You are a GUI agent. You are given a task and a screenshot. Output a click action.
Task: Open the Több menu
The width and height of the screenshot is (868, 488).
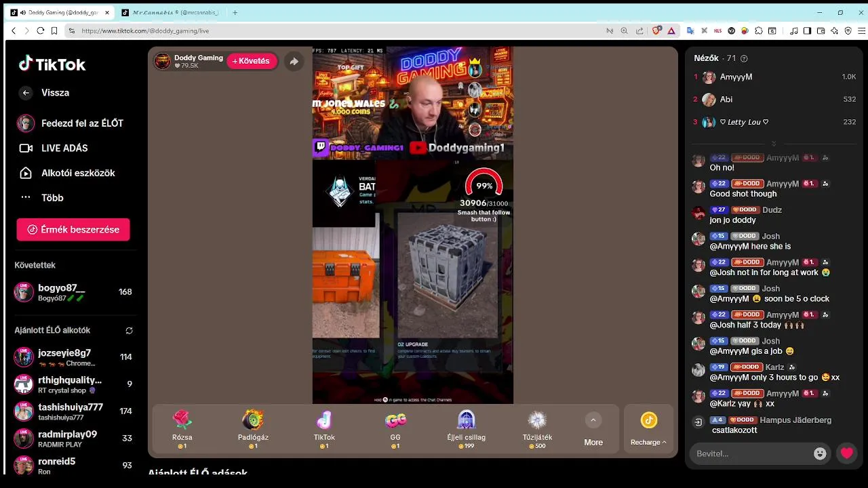tap(41, 198)
